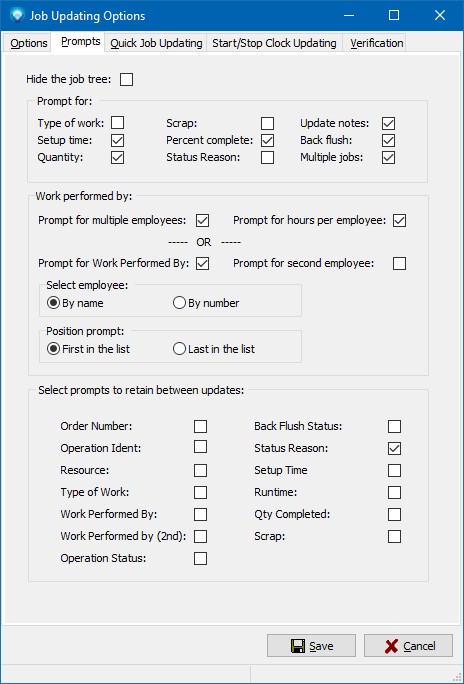Click the Cancel button with red X

[x=408, y=646]
